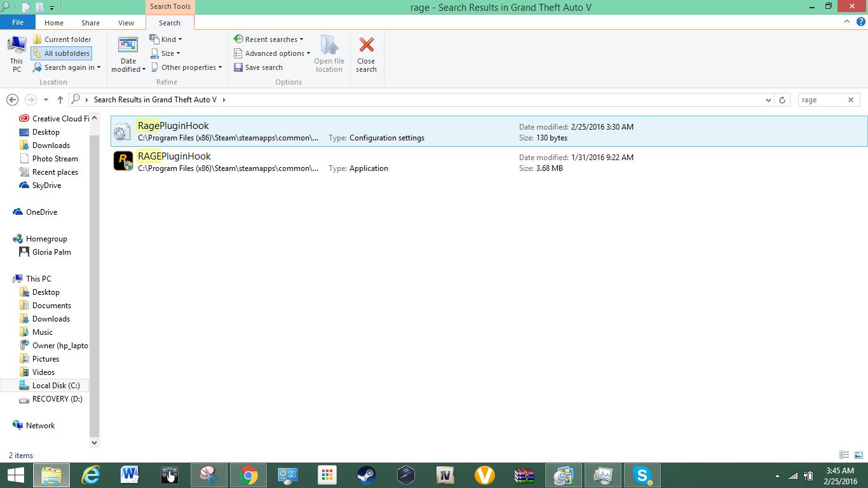Select the Search ribbon tab
The image size is (868, 488).
click(x=170, y=23)
